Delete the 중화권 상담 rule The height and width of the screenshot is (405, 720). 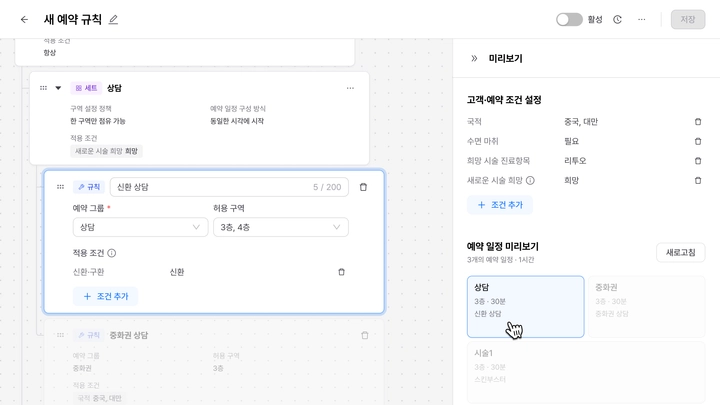tap(365, 335)
